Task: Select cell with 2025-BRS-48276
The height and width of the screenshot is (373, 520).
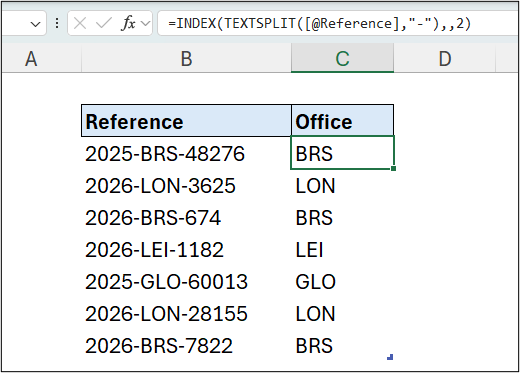Action: (186, 153)
